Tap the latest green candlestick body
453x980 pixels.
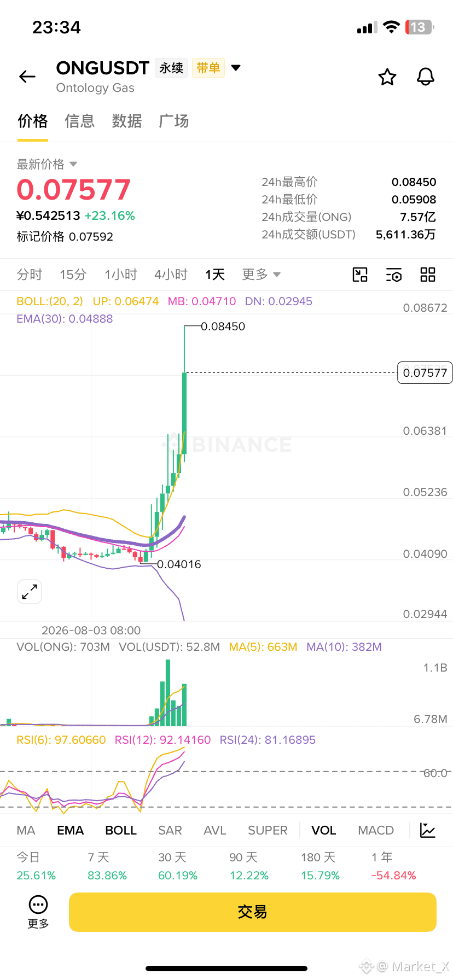coord(184,413)
